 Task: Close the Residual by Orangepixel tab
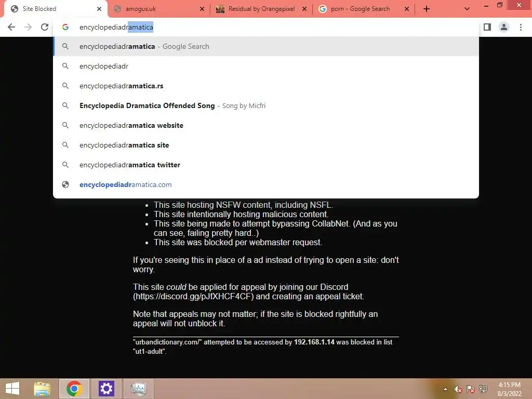coord(304,9)
